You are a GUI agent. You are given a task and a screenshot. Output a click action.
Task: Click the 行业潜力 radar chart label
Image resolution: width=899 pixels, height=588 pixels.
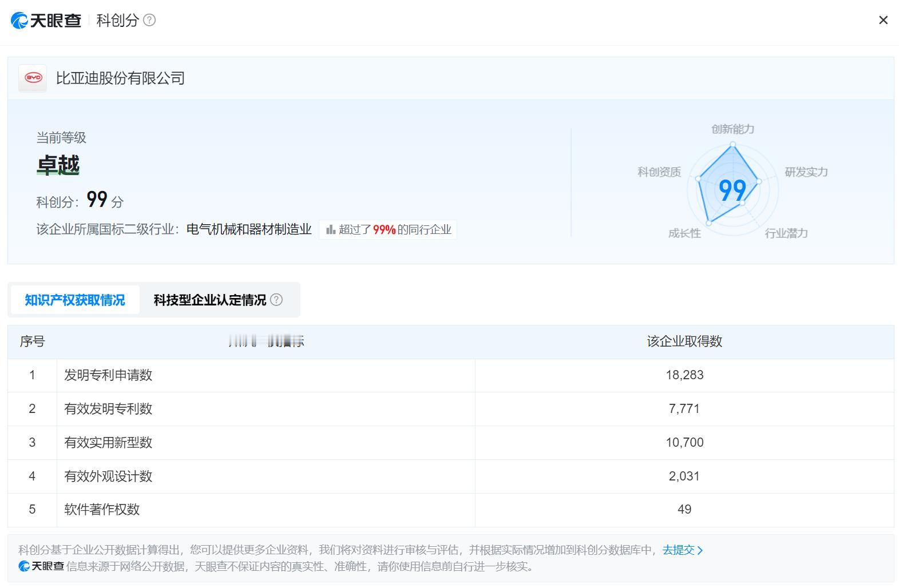point(786,233)
